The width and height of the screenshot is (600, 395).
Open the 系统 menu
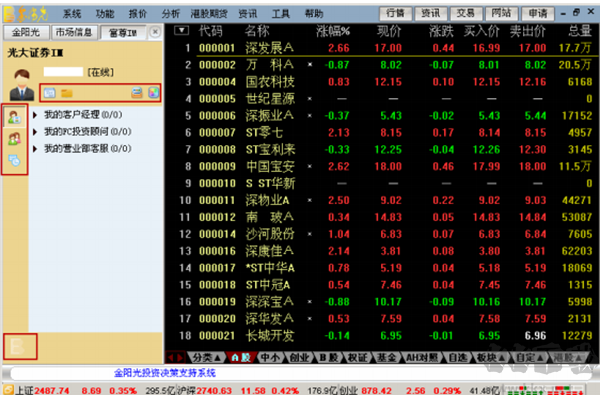(x=72, y=14)
